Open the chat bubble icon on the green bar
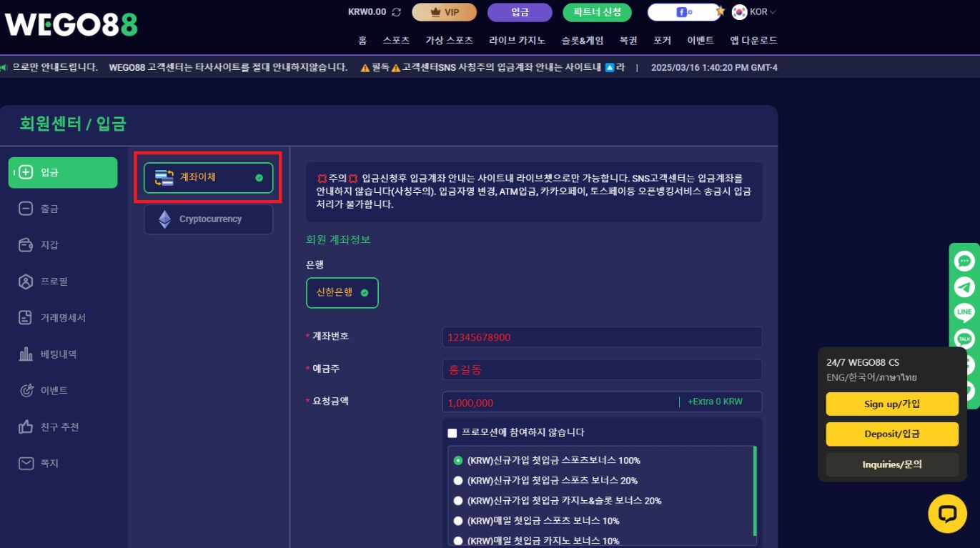The height and width of the screenshot is (548, 980). coord(964,261)
